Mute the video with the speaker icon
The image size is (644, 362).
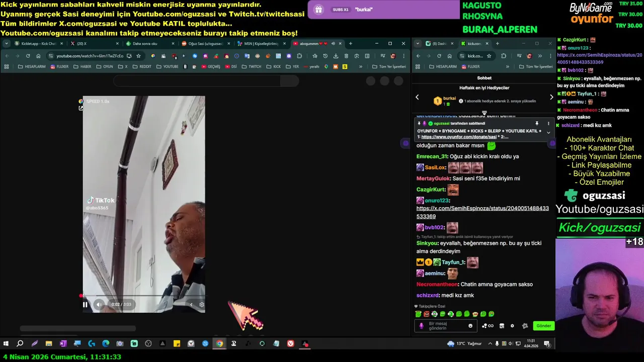(99, 304)
